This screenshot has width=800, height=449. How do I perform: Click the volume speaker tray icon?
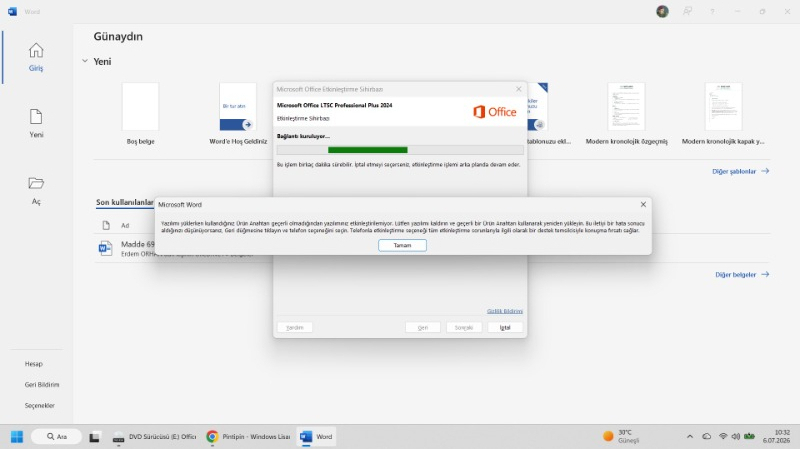click(x=736, y=436)
